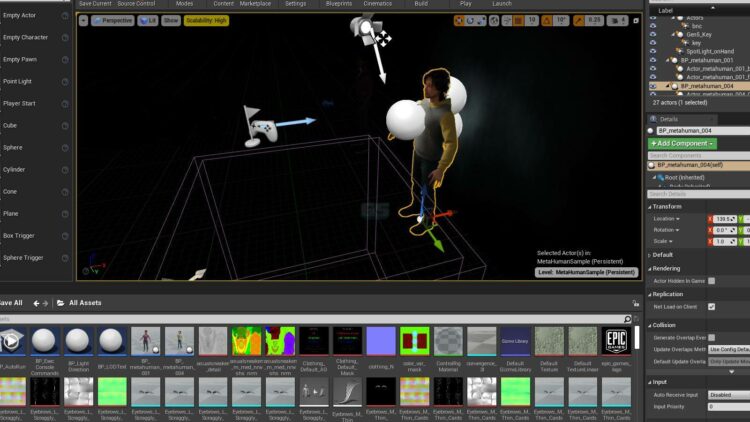Click content browser back arrow
The image size is (750, 422).
pos(36,303)
